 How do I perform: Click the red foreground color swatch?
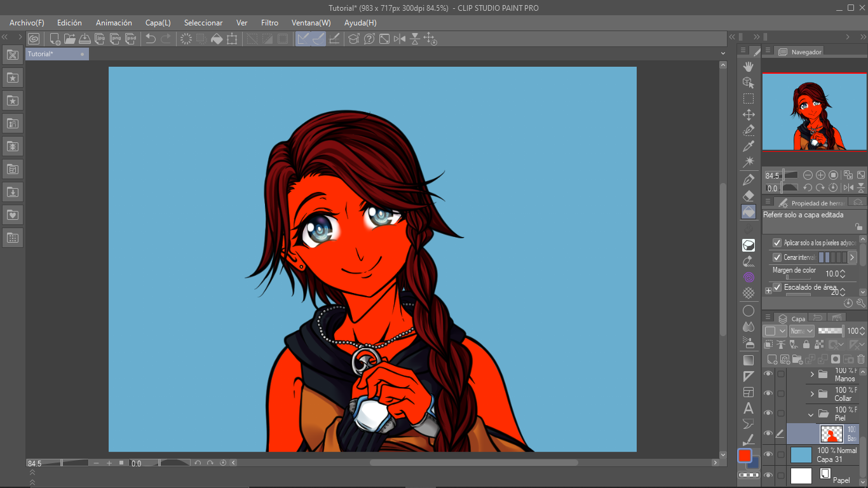745,456
